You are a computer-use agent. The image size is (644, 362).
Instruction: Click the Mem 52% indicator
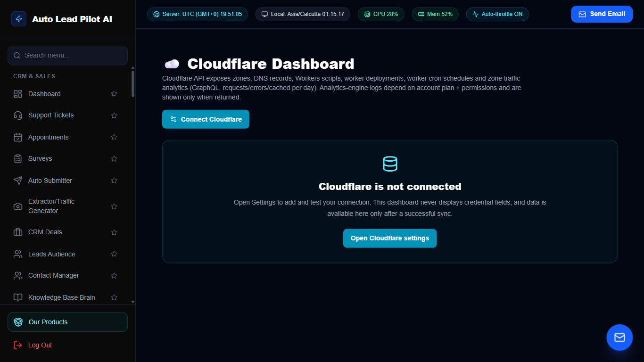435,14
